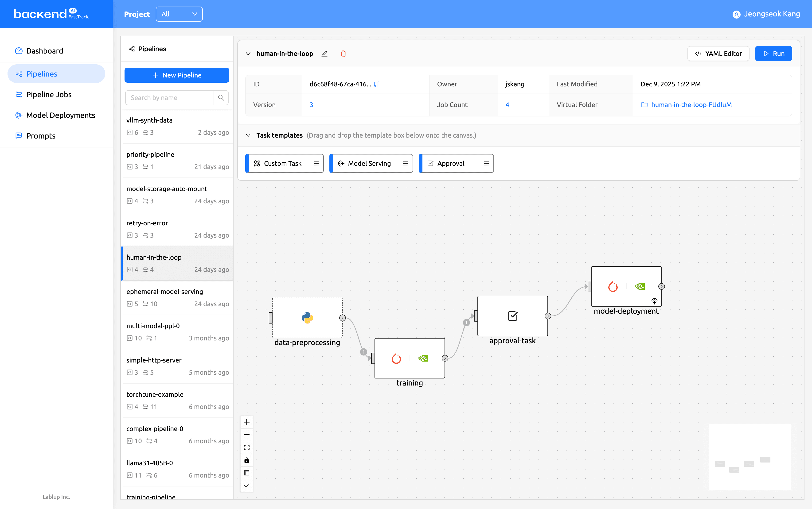Open Pipeline Jobs in the sidebar
812x509 pixels.
[x=48, y=95]
